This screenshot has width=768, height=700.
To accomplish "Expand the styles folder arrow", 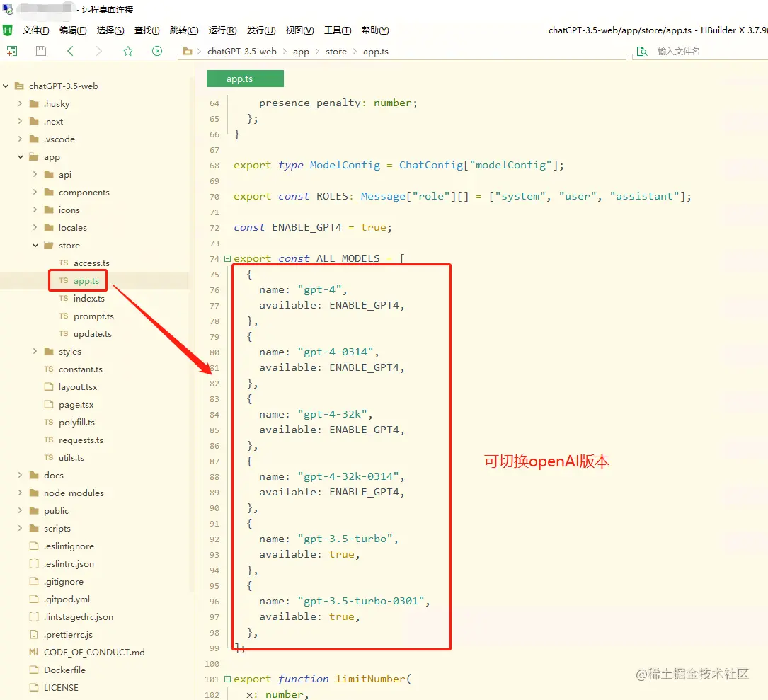I will coord(35,351).
